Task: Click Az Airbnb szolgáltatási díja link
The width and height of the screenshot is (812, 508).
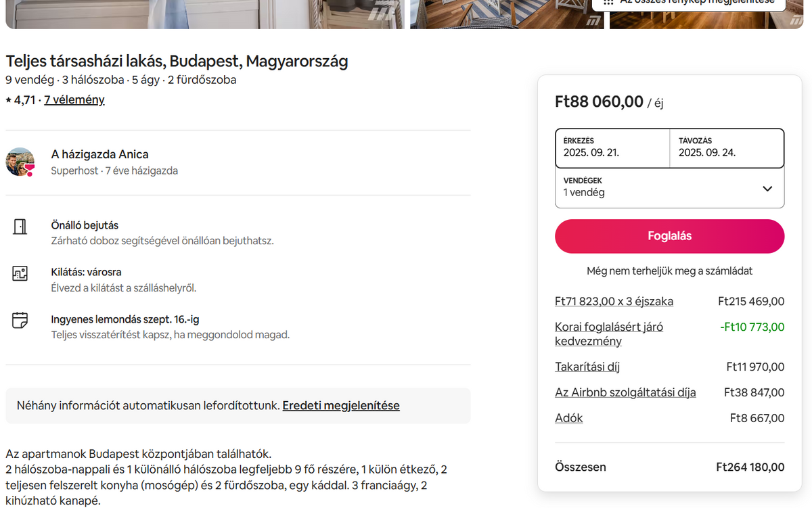Action: pyautogui.click(x=625, y=393)
